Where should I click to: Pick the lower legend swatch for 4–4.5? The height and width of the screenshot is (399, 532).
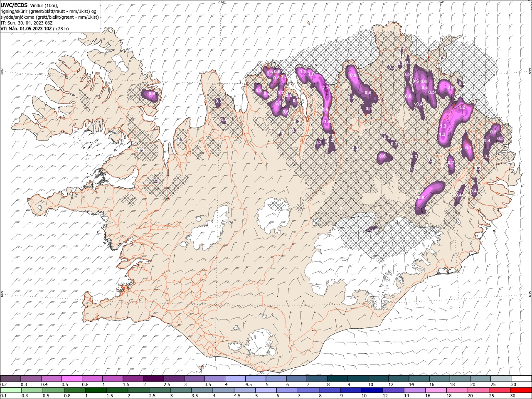223,390
